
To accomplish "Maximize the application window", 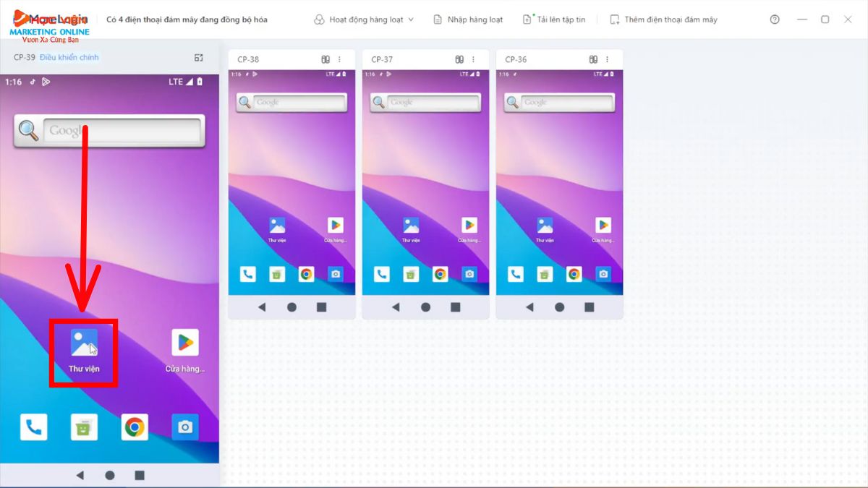I will [825, 20].
